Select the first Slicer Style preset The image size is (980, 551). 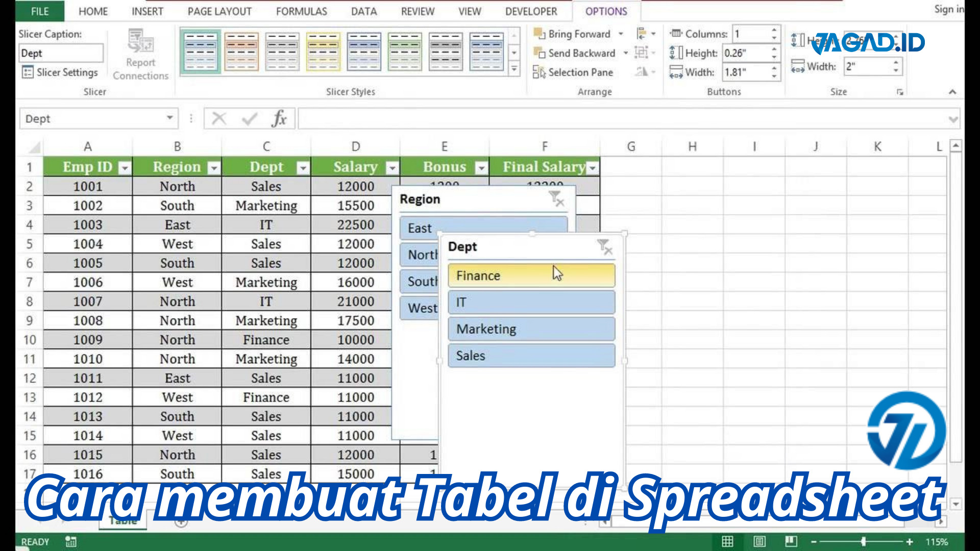tap(201, 53)
